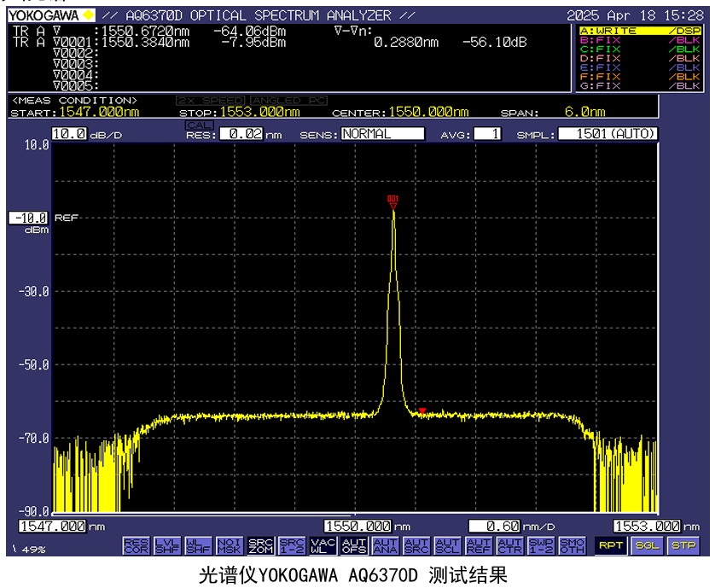Click the CENTER 1550.000nm value
Image resolution: width=721 pixels, height=588 pixels.
(428, 112)
